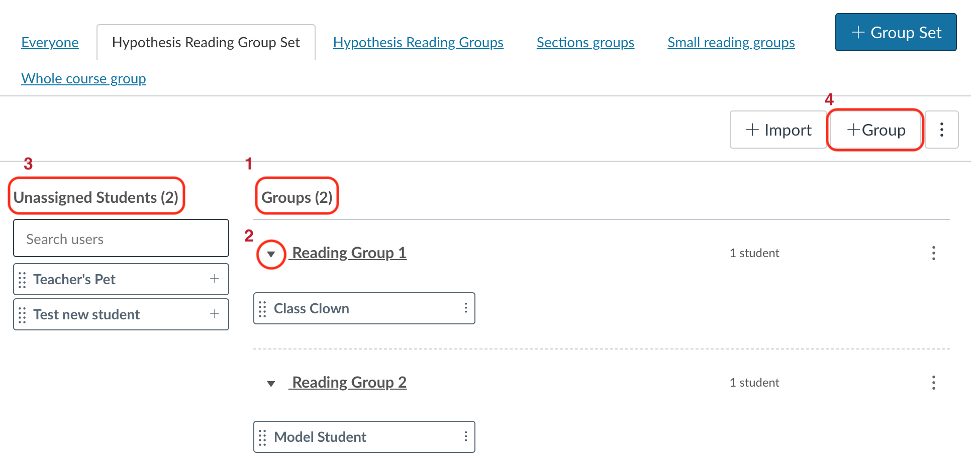The height and width of the screenshot is (474, 980).
Task: Switch to the Everyone tab
Action: pyautogui.click(x=49, y=42)
